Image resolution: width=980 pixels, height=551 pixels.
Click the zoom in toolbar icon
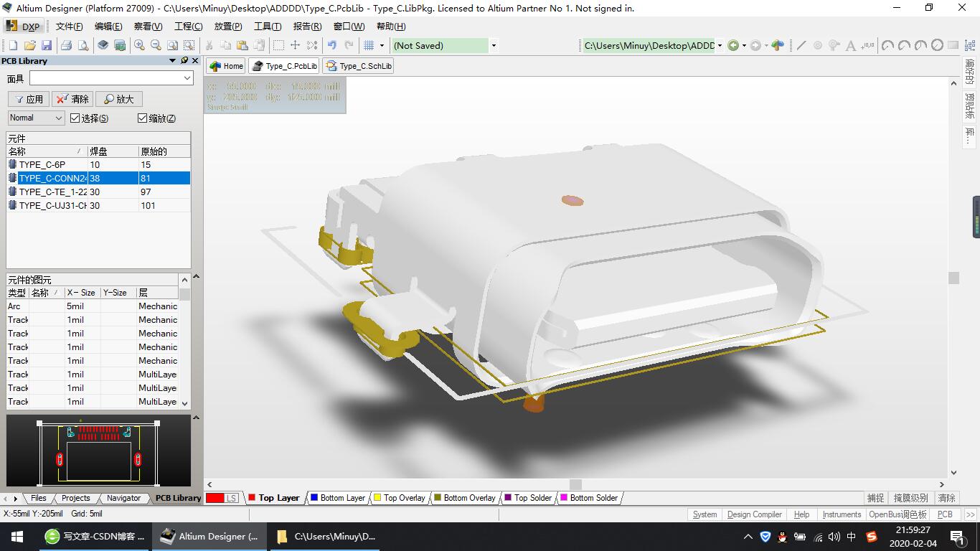click(x=139, y=45)
